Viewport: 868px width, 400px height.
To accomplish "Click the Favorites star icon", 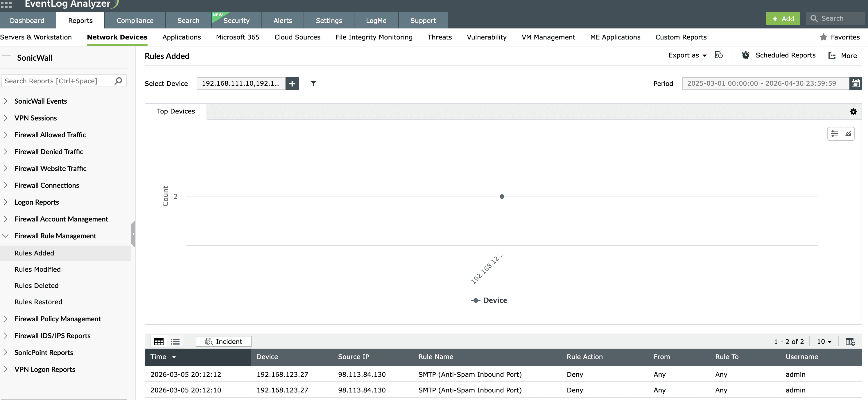I will point(823,37).
